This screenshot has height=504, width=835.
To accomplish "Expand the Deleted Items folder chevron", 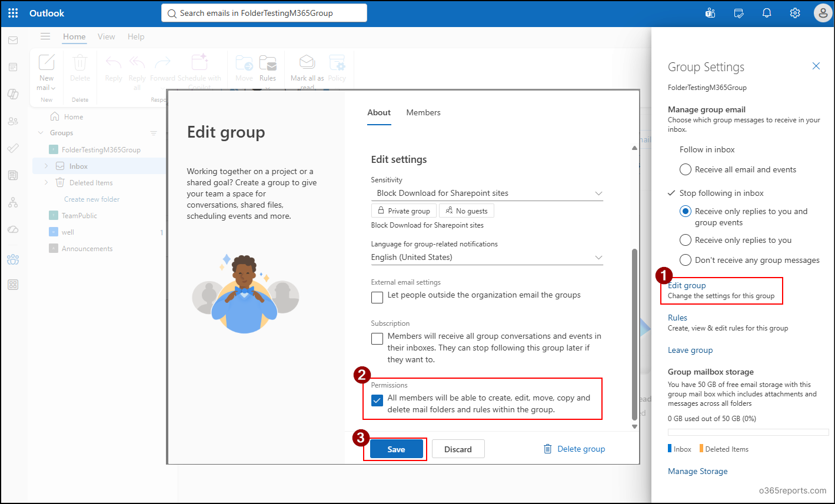I will click(x=46, y=183).
